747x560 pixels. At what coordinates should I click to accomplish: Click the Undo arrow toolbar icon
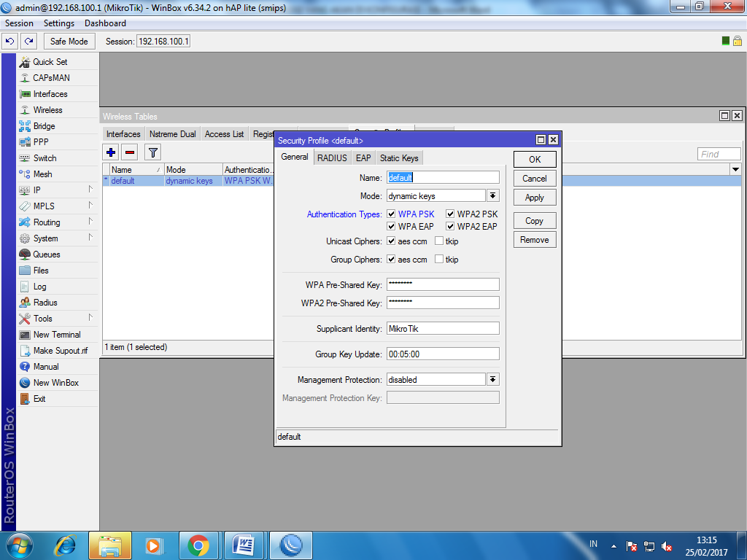[10, 42]
